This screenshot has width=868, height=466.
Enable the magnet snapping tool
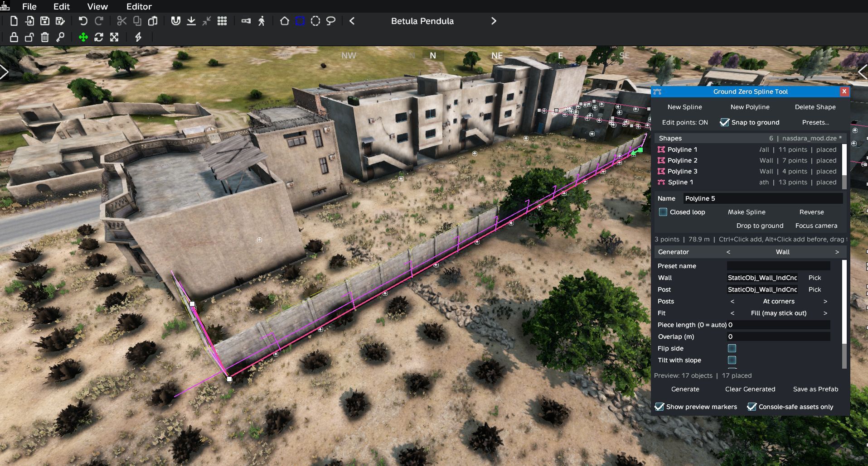pos(175,21)
